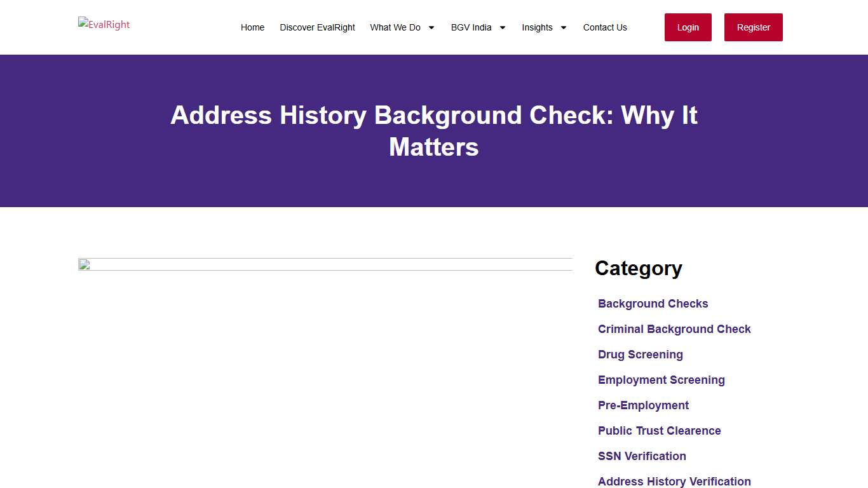Open the Home menu item
This screenshot has height=488, width=868.
pos(252,27)
